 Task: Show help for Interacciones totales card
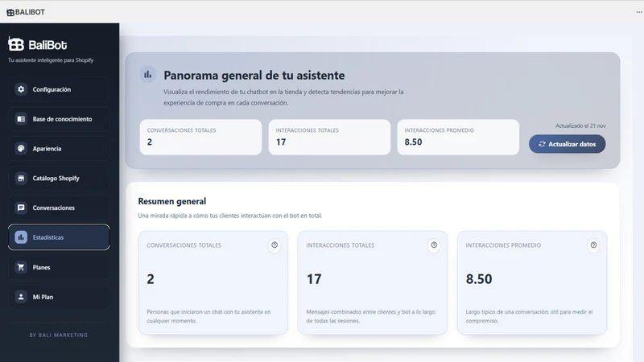coord(434,245)
